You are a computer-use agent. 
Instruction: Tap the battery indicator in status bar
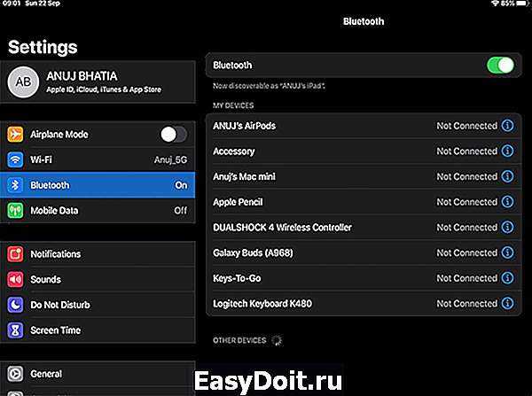pyautogui.click(x=523, y=4)
